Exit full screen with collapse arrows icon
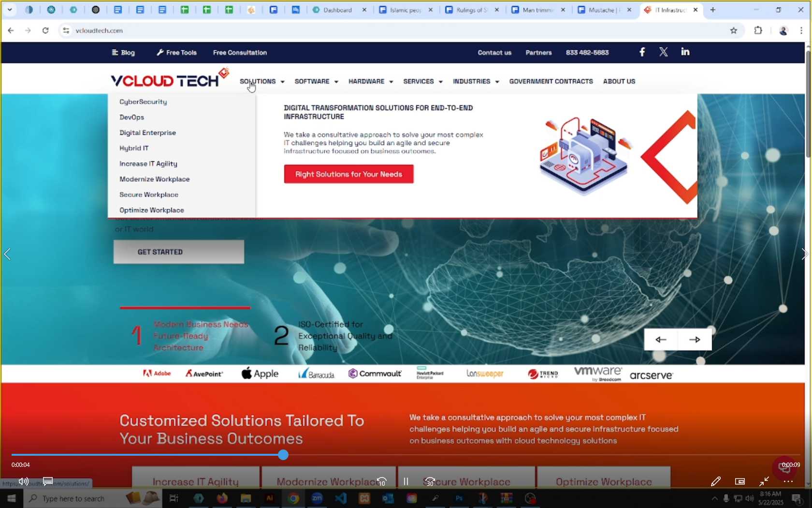The image size is (812, 508). (x=764, y=481)
